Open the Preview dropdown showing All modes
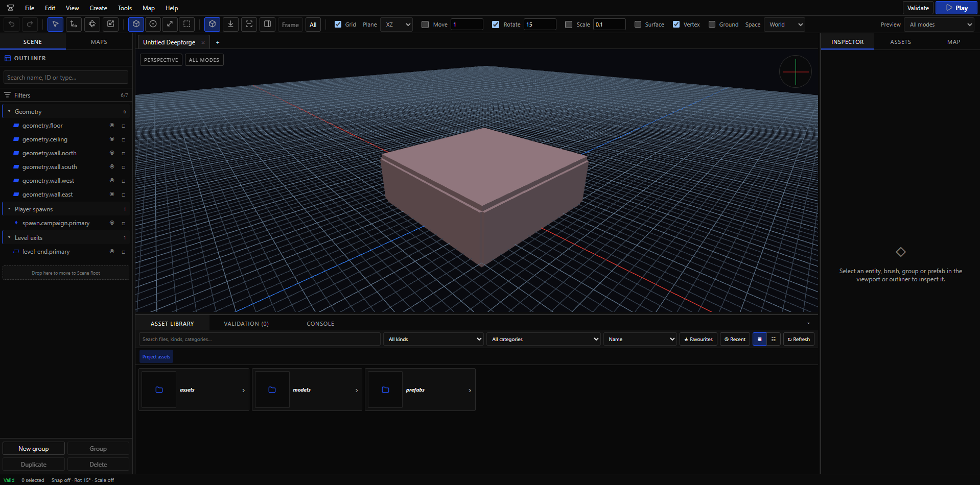 click(x=939, y=25)
